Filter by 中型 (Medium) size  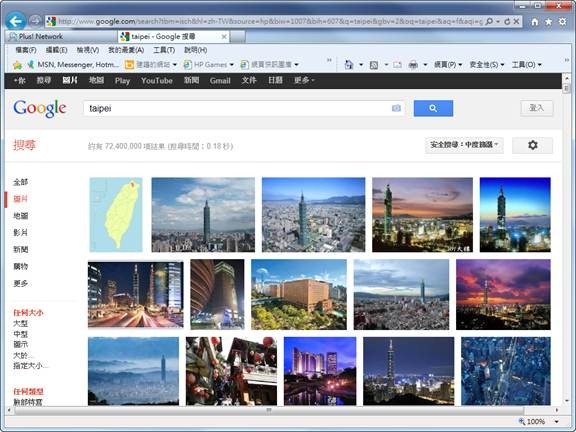(x=21, y=334)
